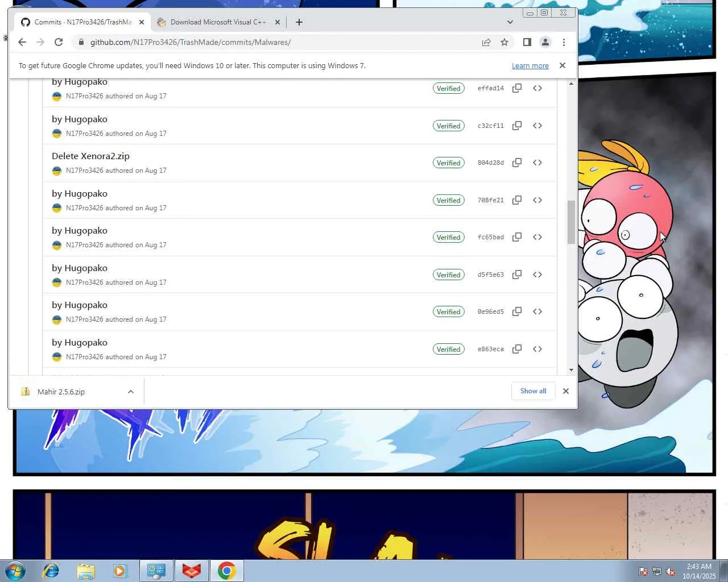Open Windows Media Player from taskbar

click(x=121, y=571)
